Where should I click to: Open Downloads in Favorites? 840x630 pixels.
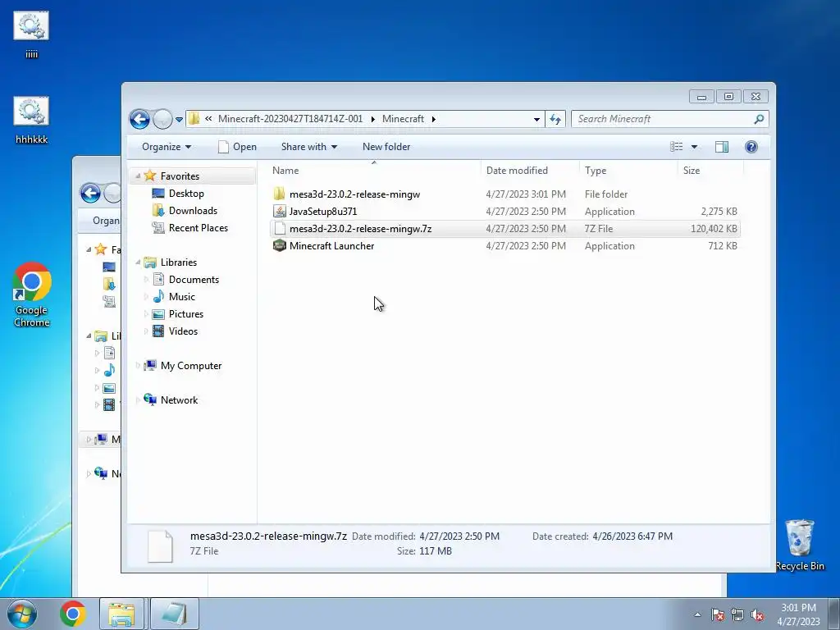pos(193,211)
